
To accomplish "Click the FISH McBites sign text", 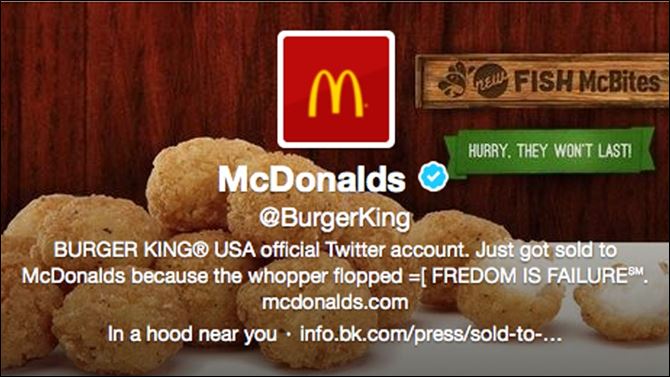I will click(x=588, y=81).
